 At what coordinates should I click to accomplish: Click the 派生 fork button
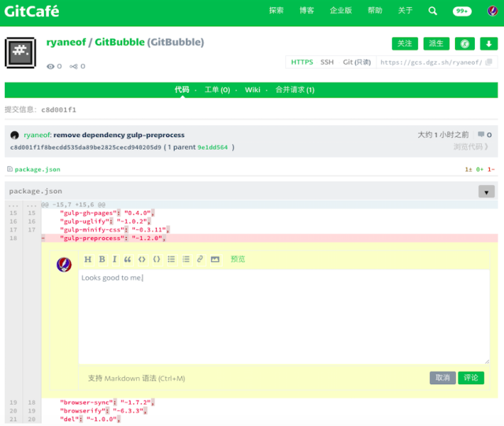[436, 44]
